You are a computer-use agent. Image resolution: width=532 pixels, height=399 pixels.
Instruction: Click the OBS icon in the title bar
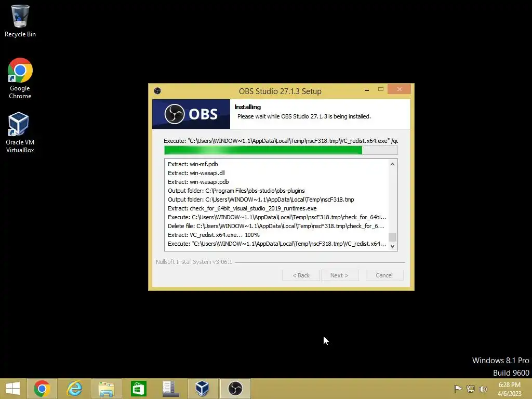click(157, 91)
